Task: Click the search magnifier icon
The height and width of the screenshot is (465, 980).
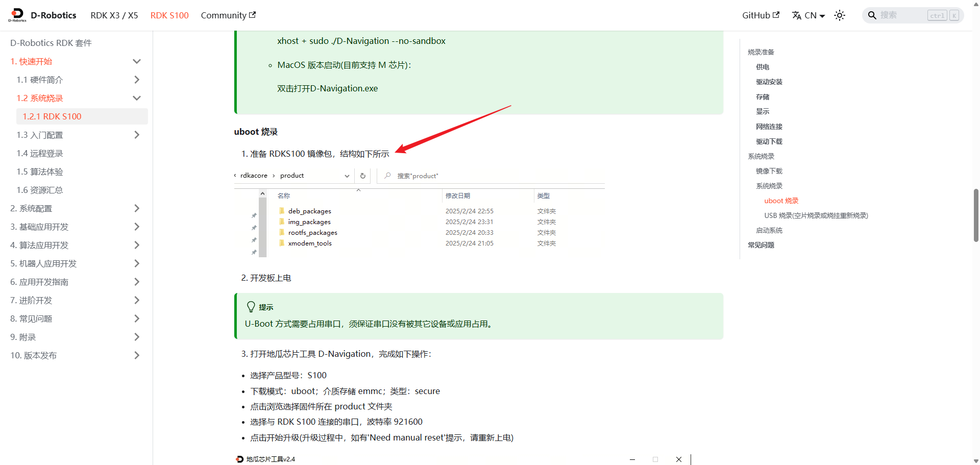Action: click(872, 15)
